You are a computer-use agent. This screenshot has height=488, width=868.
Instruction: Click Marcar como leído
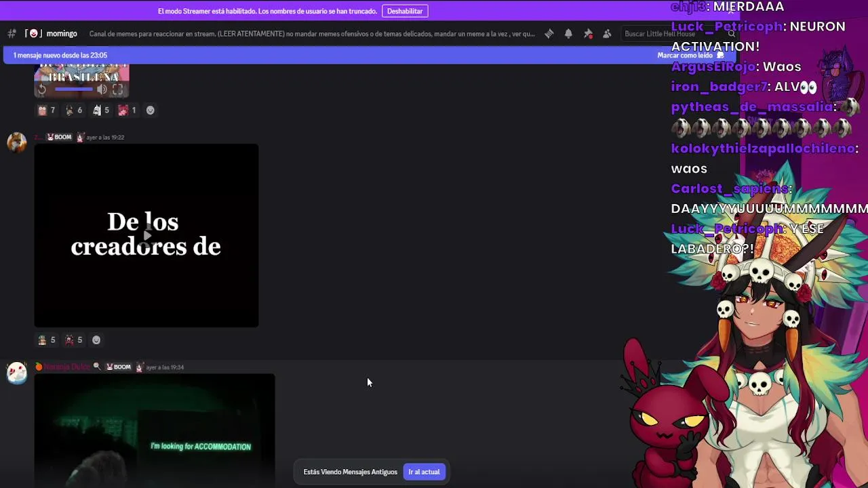690,55
